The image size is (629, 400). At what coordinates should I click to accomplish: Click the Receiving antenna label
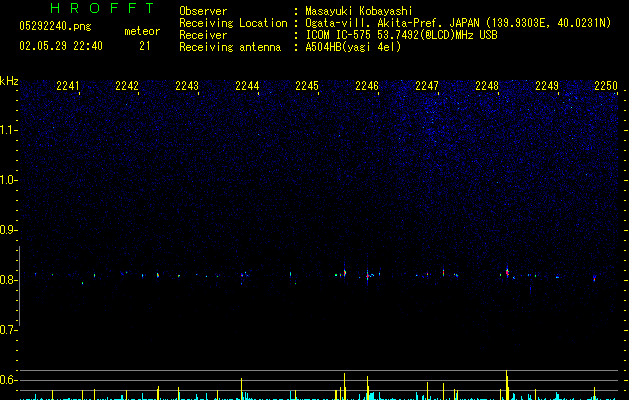point(230,47)
